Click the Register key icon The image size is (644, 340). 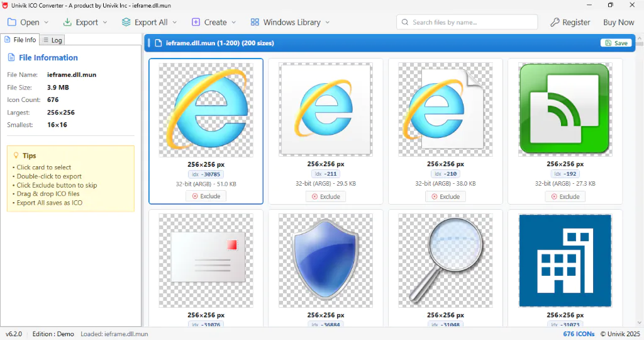click(x=555, y=22)
